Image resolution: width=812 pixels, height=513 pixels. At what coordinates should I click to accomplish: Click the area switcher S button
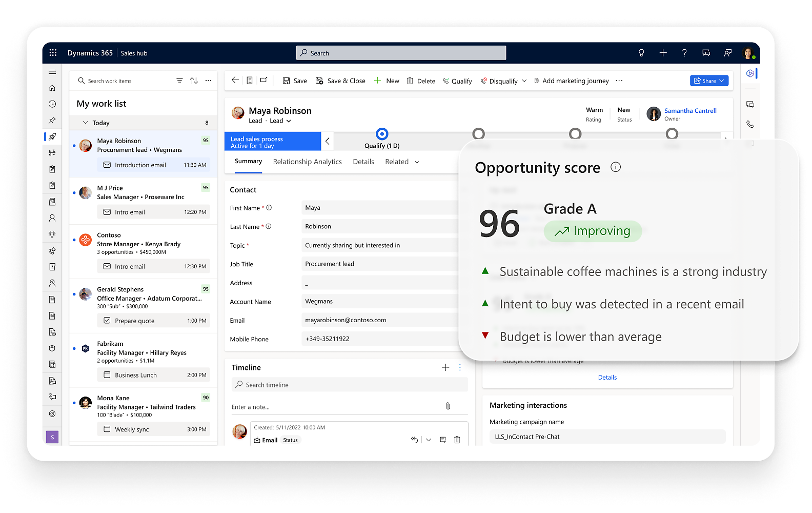(x=52, y=437)
